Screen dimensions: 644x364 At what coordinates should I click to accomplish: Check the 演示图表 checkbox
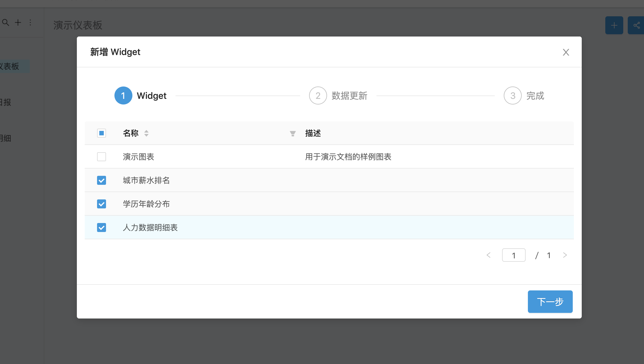click(x=102, y=157)
